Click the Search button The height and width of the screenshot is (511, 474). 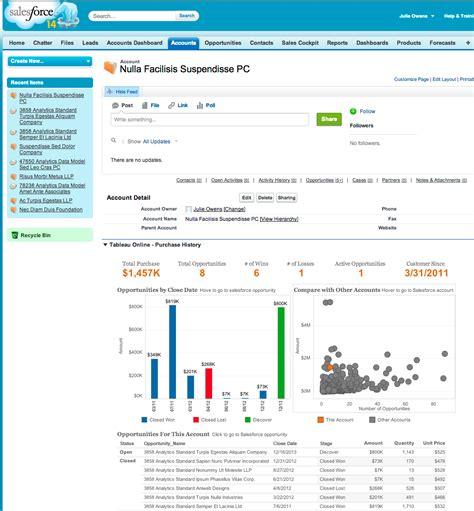click(187, 16)
